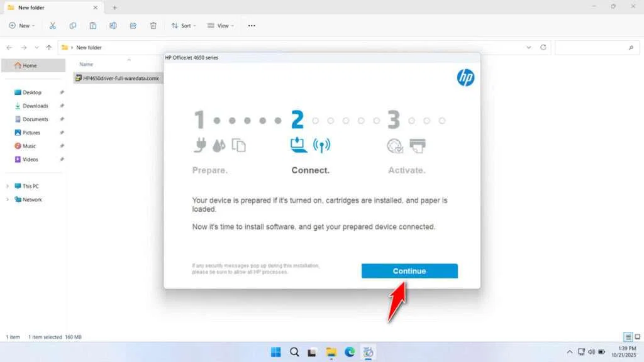Select the HP4650driver file in the list

click(119, 78)
